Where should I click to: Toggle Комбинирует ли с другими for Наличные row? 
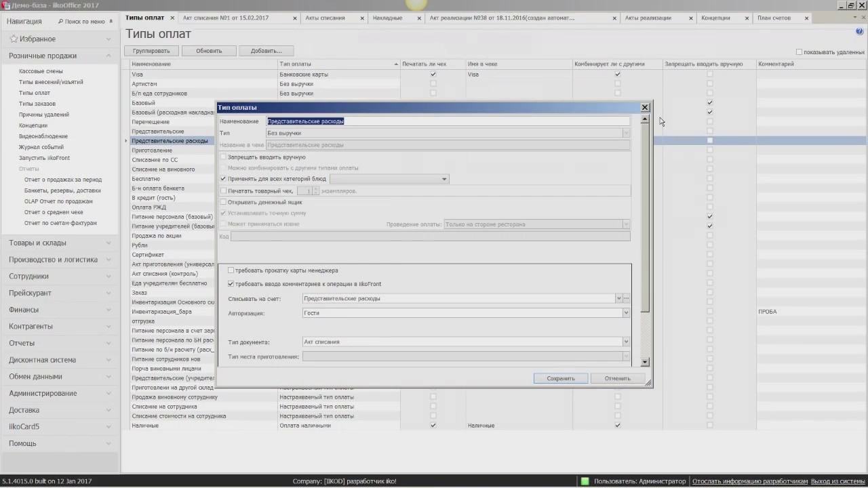[617, 426]
